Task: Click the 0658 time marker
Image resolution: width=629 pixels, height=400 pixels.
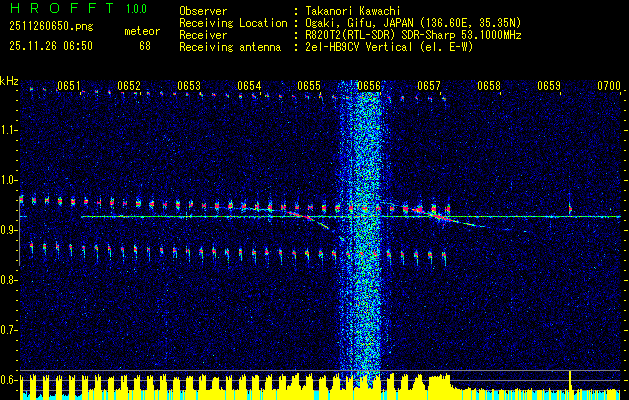Action: [489, 86]
